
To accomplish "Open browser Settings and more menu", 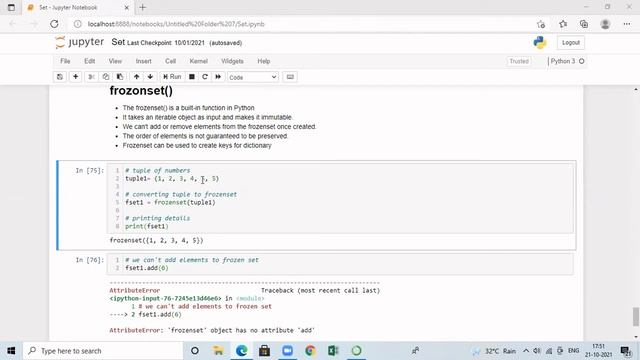I will coord(627,24).
